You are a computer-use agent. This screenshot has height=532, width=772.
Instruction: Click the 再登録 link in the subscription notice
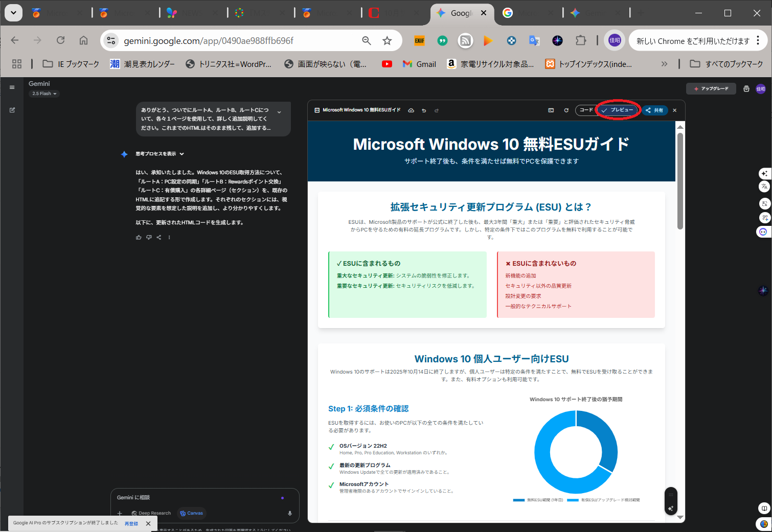tap(131, 524)
